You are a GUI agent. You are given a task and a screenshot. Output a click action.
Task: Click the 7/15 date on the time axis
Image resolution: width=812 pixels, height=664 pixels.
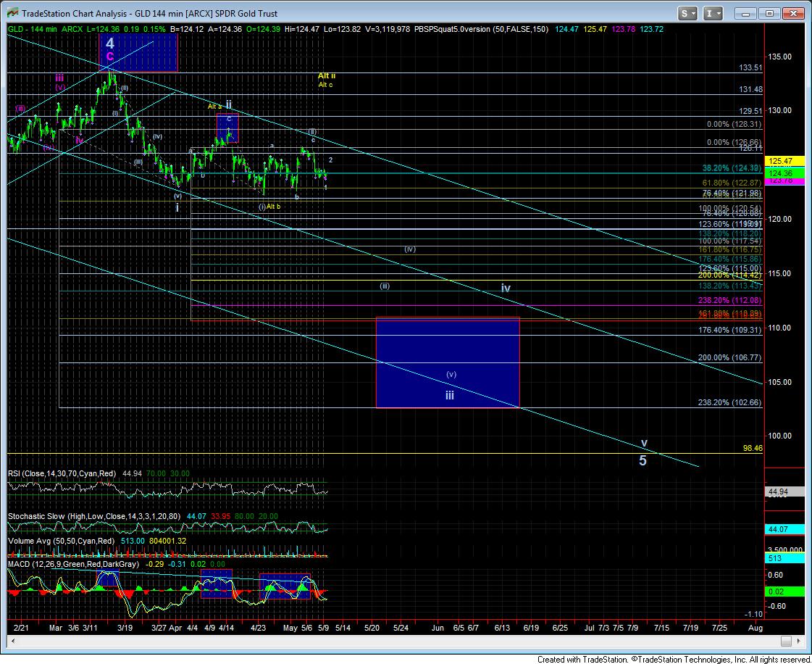point(661,628)
